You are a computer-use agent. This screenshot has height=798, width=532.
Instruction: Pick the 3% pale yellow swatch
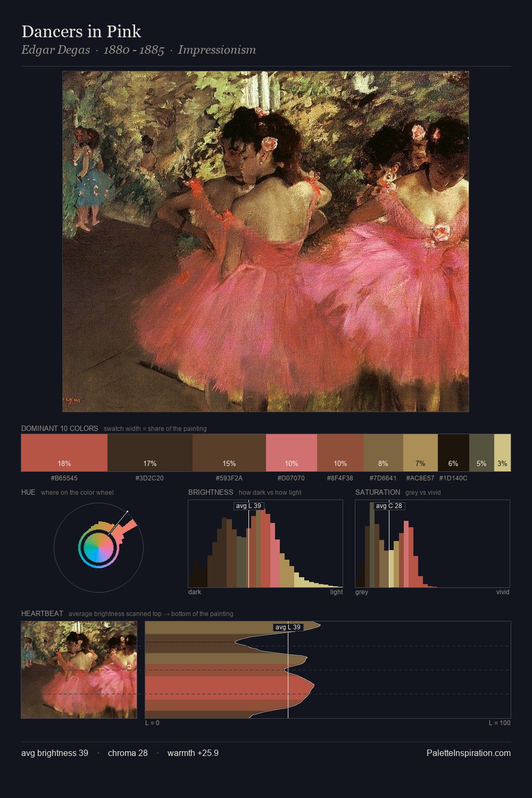[x=502, y=453]
